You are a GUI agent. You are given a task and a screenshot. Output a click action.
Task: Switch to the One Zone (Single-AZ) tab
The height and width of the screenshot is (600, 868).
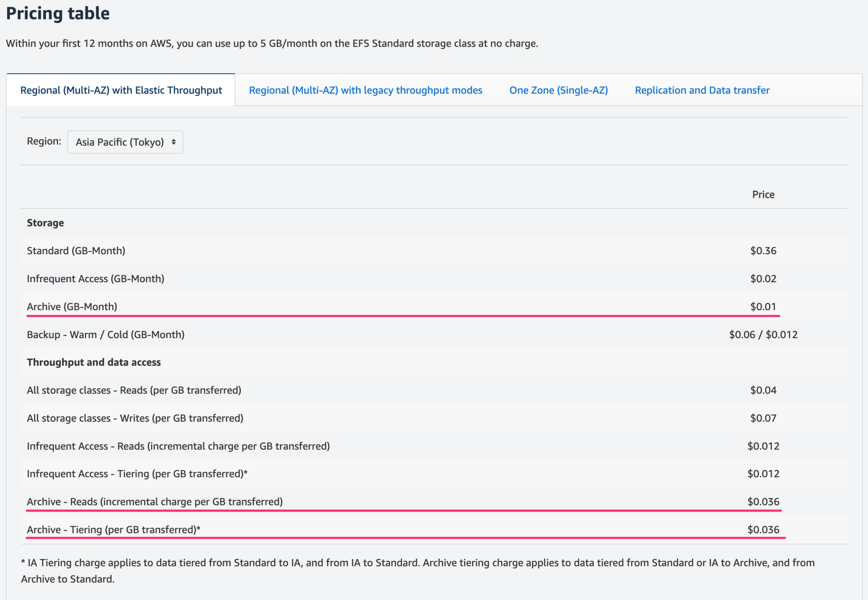(559, 90)
